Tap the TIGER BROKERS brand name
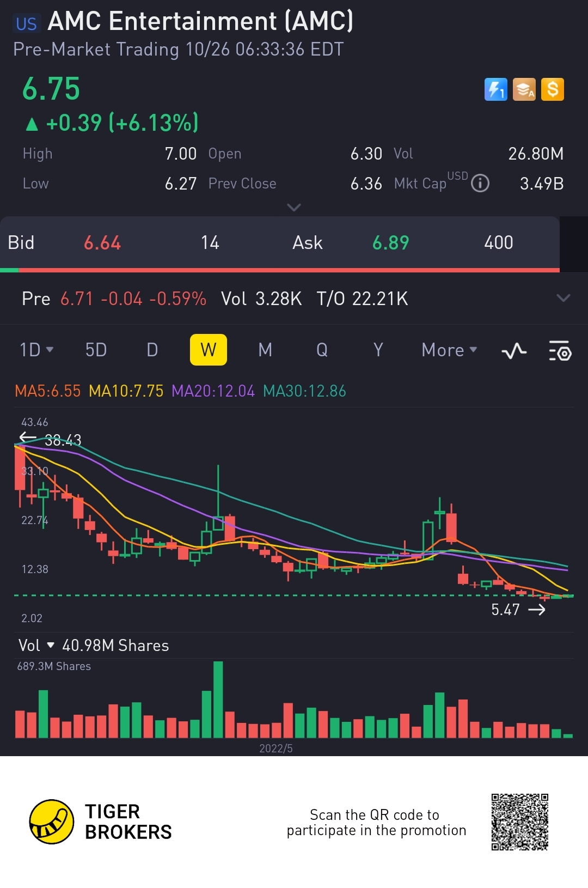Viewport: 588px width, 888px height. click(128, 822)
